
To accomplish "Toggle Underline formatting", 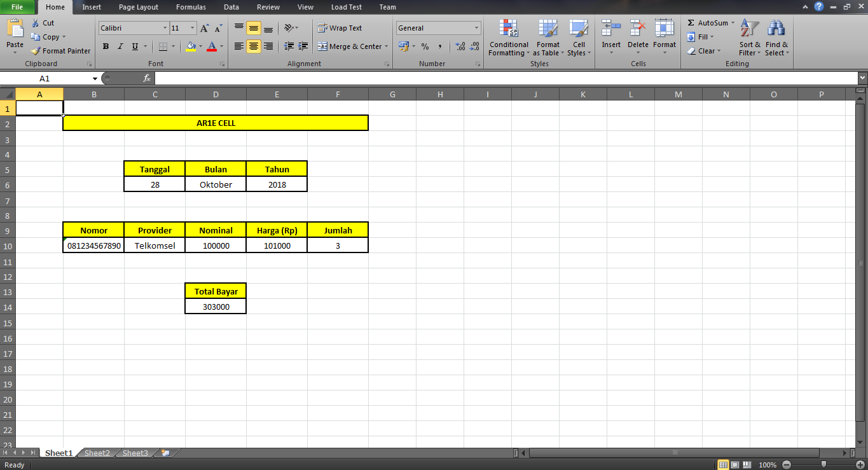I will (135, 46).
